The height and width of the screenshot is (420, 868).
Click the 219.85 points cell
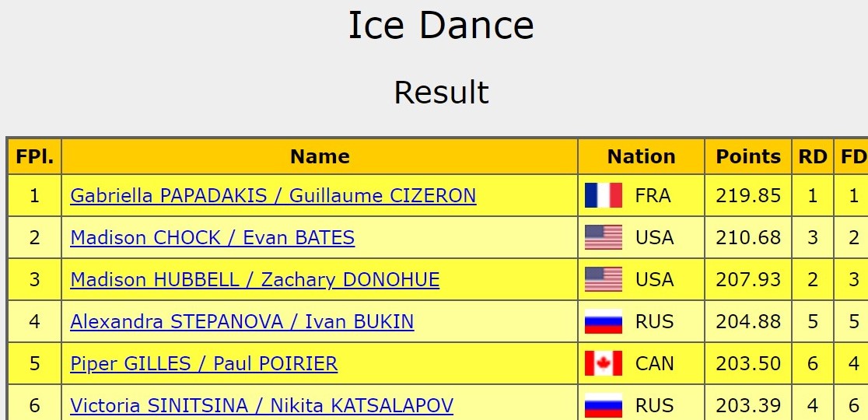pyautogui.click(x=748, y=195)
